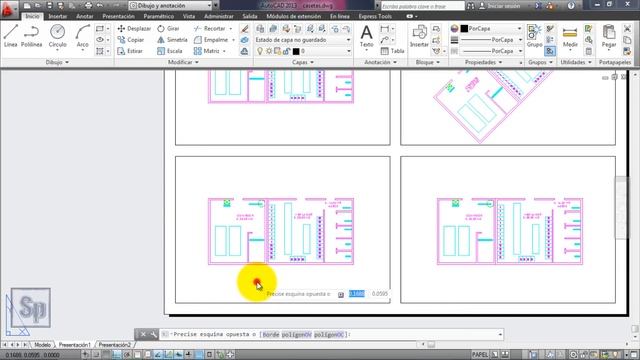Click the Estirar (stretch) tool
Viewport: 640px width, 360px height.
pyautogui.click(x=130, y=51)
